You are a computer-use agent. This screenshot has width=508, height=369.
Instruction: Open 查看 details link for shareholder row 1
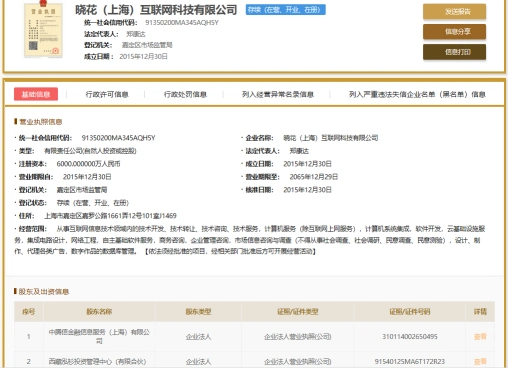point(480,337)
